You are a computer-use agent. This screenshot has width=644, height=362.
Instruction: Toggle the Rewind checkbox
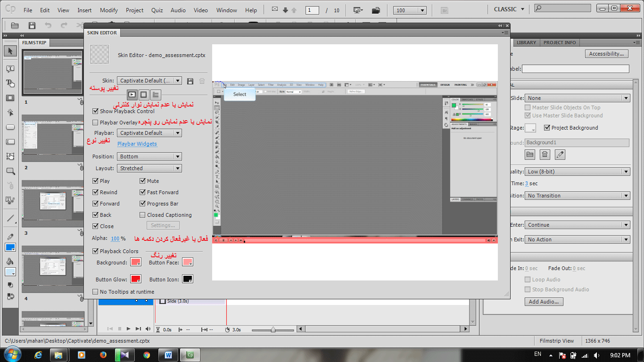coord(96,192)
